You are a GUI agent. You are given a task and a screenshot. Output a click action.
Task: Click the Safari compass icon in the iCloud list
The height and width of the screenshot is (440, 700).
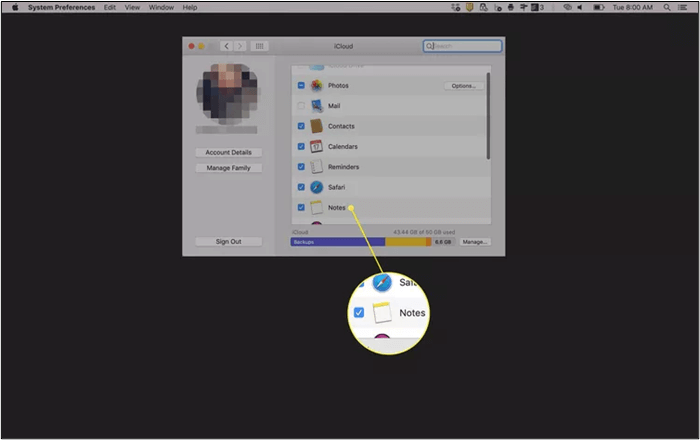[x=317, y=187]
